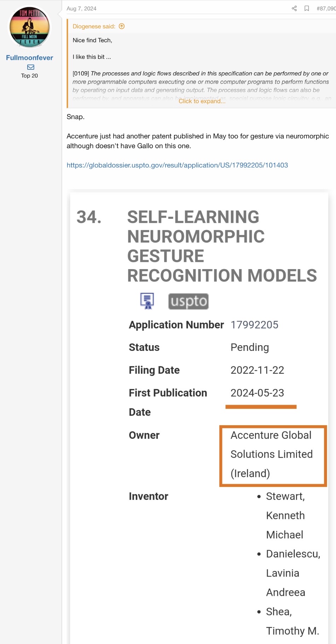Click the underlined publication date 2024-05-23
336x644 pixels.
point(257,393)
